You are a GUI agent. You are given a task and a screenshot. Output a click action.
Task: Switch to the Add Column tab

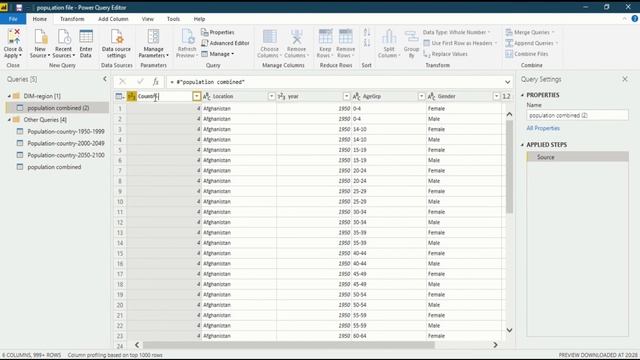[113, 19]
